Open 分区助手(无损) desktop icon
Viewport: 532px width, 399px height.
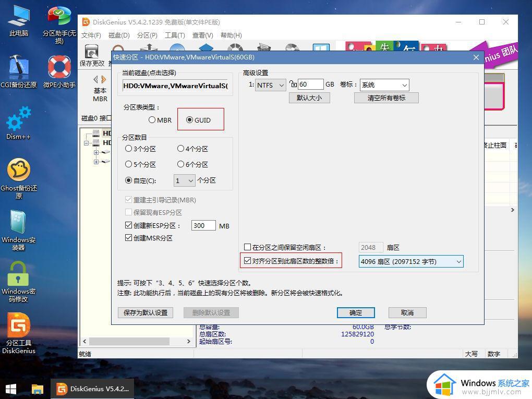59,25
